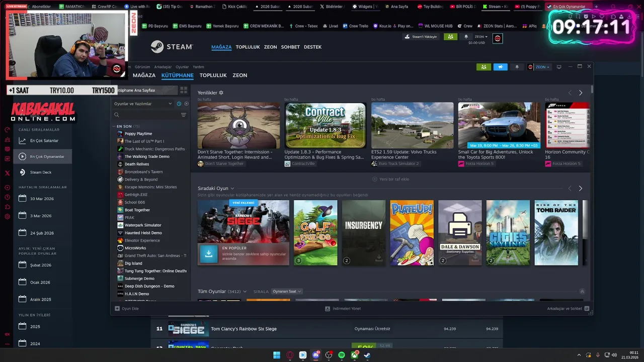Download Rainbow Six Siege install button
Viewport: 644px width, 362px height.
(x=208, y=253)
